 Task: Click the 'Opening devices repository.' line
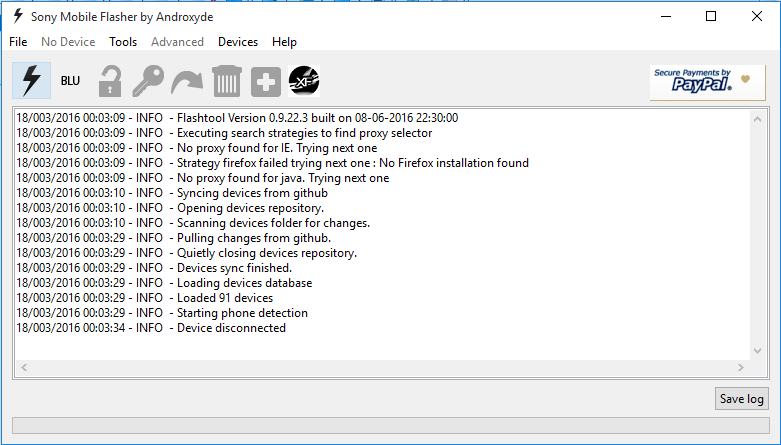point(170,207)
